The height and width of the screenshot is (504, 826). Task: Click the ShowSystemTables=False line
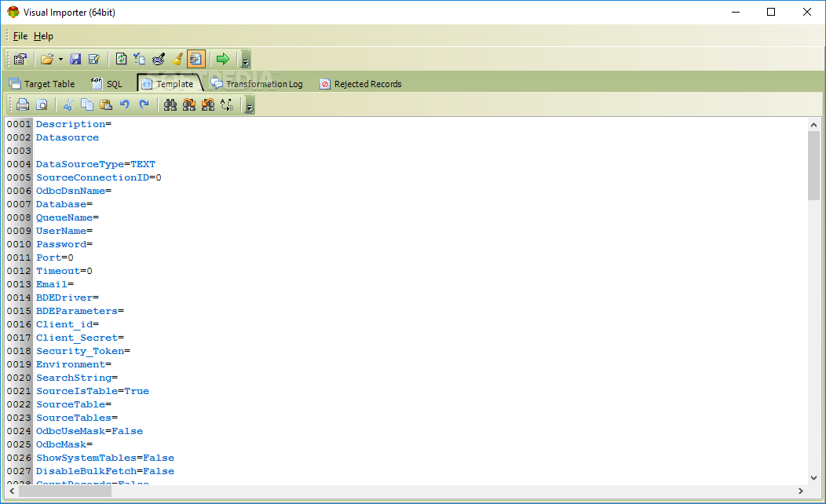(x=105, y=458)
